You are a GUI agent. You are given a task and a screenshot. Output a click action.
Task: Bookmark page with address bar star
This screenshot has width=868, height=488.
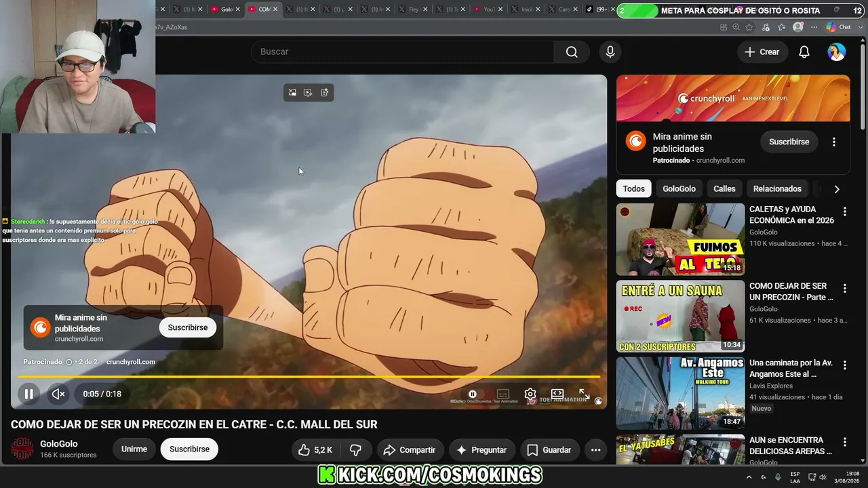tap(749, 27)
